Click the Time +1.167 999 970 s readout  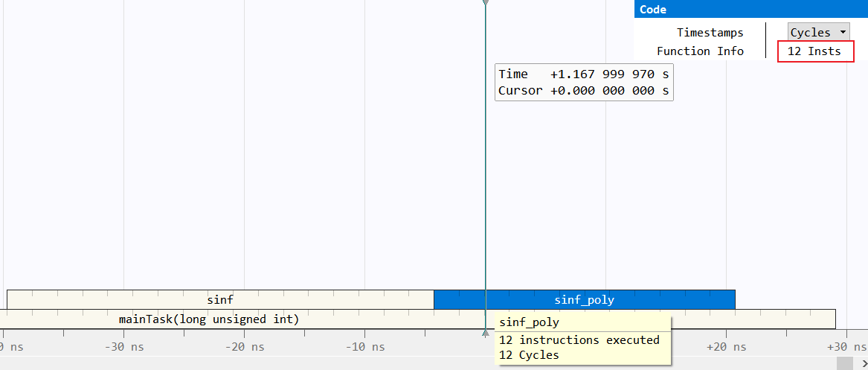click(x=583, y=74)
